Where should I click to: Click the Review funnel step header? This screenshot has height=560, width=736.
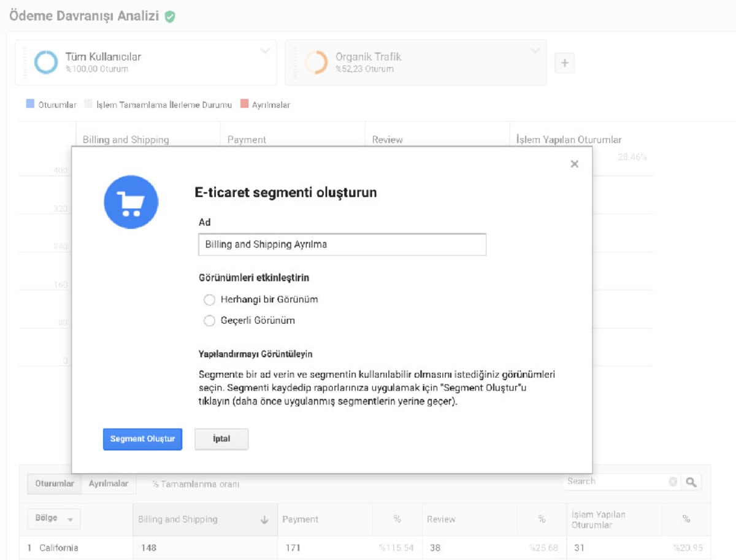click(x=388, y=140)
